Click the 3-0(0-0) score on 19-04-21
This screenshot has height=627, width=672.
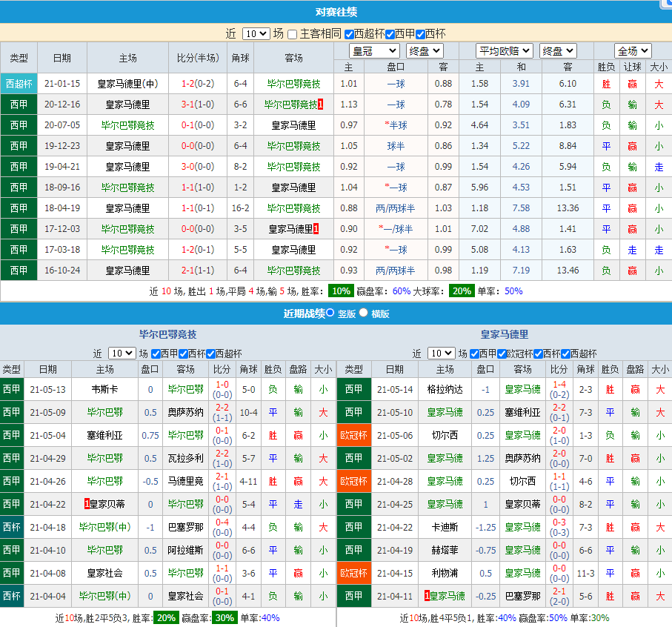point(198,167)
